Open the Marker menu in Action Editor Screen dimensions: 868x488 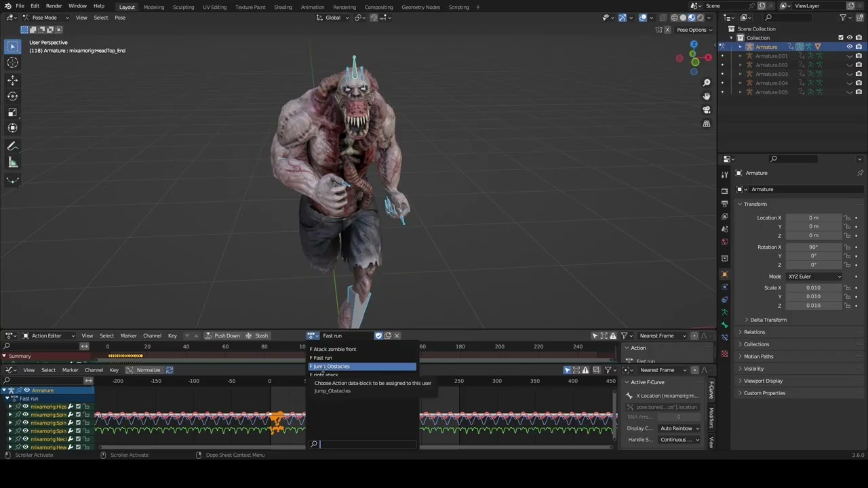128,335
